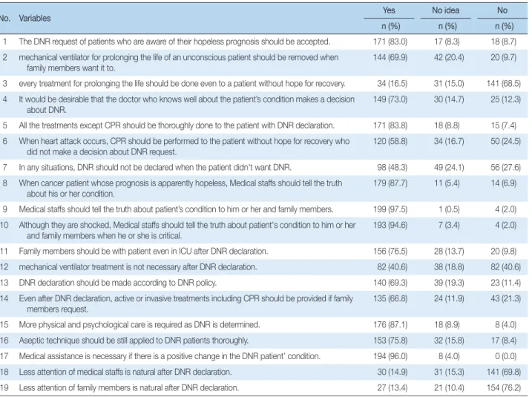Select the value '156 (76.5)'
The width and height of the screenshot is (532, 397).
[x=390, y=251]
